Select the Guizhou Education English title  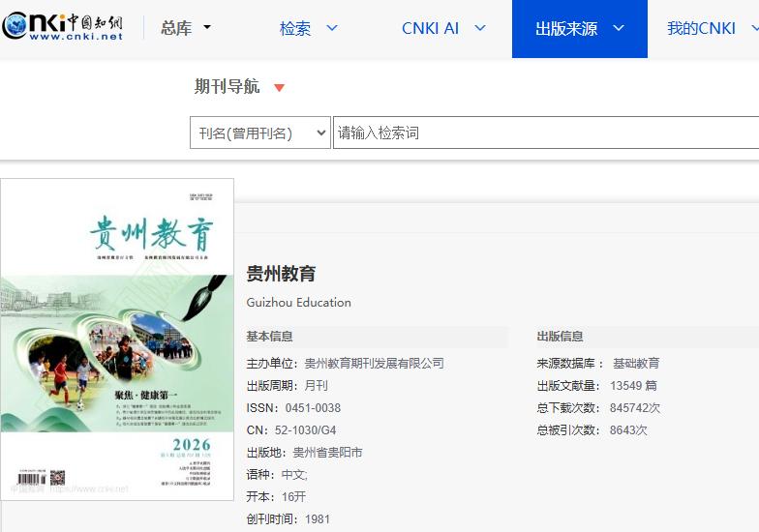[x=298, y=302]
